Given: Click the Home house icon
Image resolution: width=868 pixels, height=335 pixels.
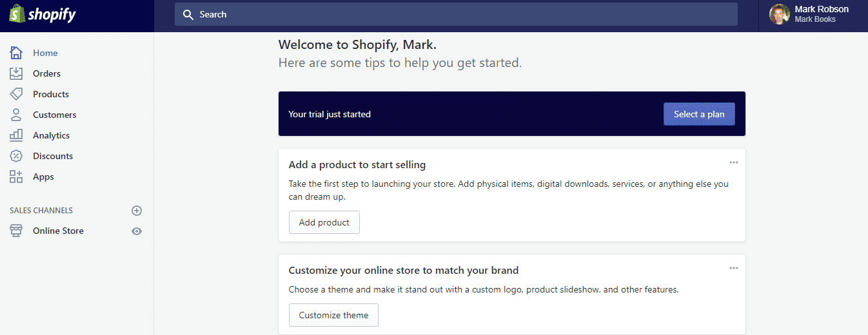Looking at the screenshot, I should (x=16, y=53).
